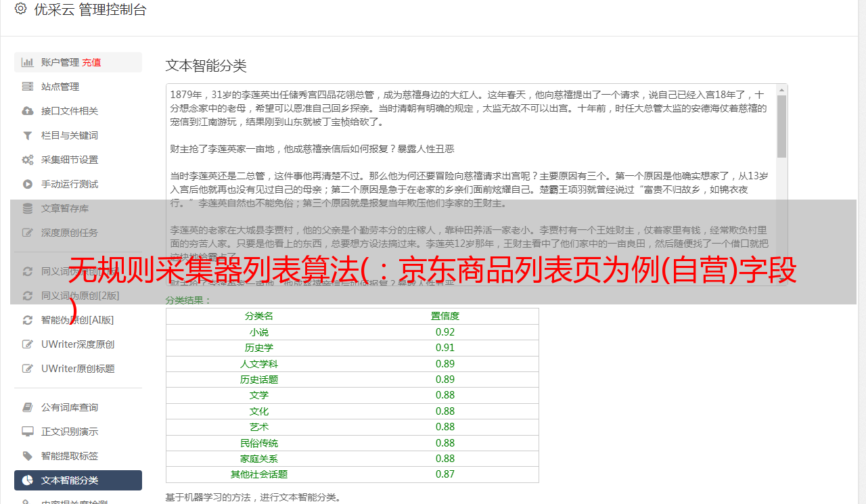This screenshot has width=866, height=504.
Task: Click the tag icon beside 智能提取标签
Action: click(28, 456)
